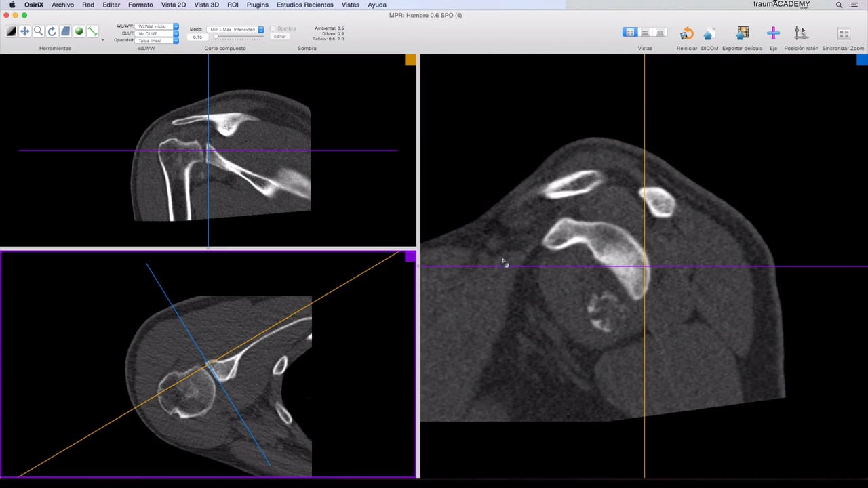Image resolution: width=868 pixels, height=488 pixels.
Task: Open the OsiriX application menu
Action: pyautogui.click(x=34, y=5)
